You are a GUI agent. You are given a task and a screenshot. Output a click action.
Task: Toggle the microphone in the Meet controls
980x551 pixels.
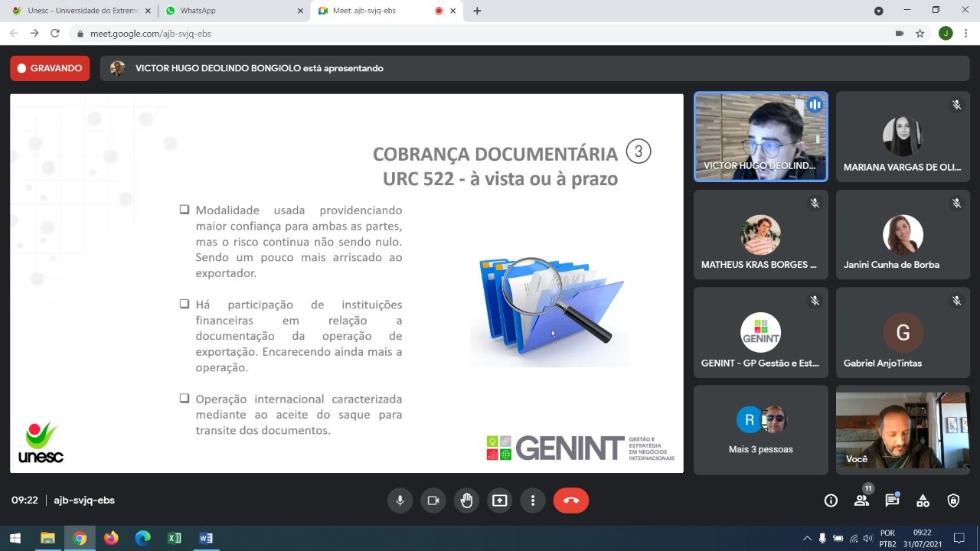[x=399, y=500]
